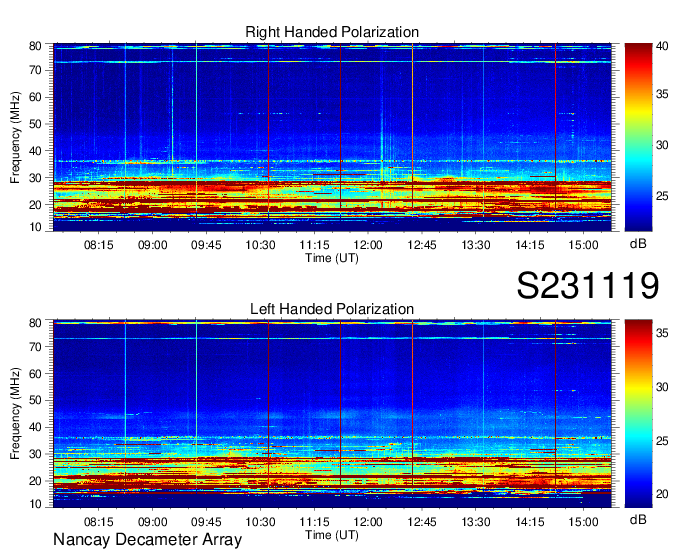The image size is (680, 552).
Task: Click the 'Left Handed Polarization' title
Action: click(332, 309)
